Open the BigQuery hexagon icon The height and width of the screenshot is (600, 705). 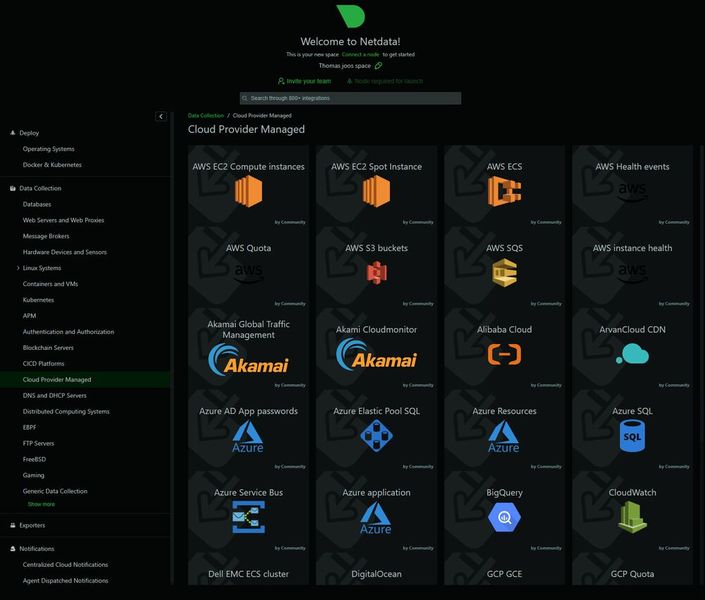[504, 517]
